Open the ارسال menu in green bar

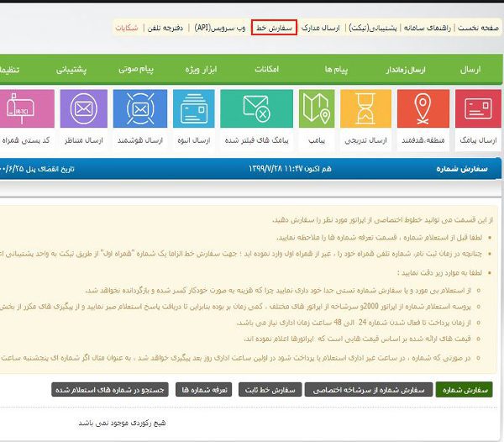pyautogui.click(x=470, y=70)
